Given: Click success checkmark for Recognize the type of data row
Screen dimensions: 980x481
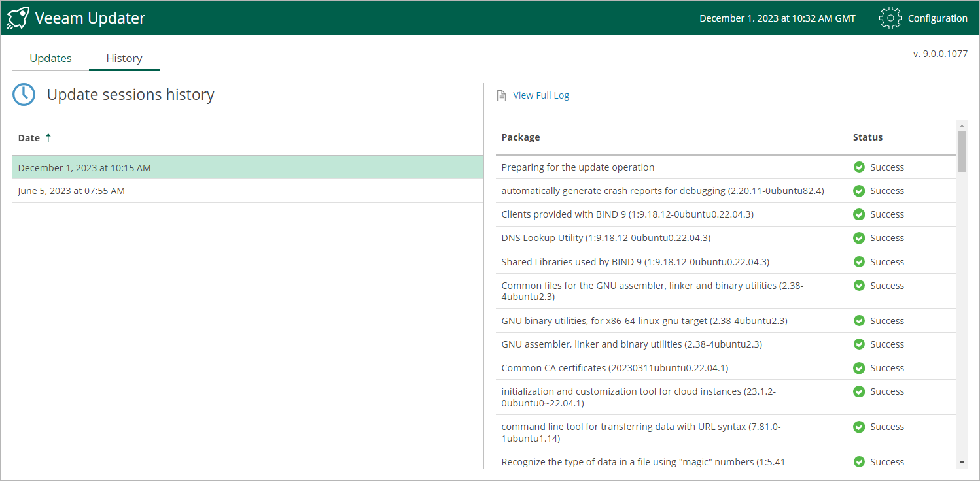Looking at the screenshot, I should 859,462.
